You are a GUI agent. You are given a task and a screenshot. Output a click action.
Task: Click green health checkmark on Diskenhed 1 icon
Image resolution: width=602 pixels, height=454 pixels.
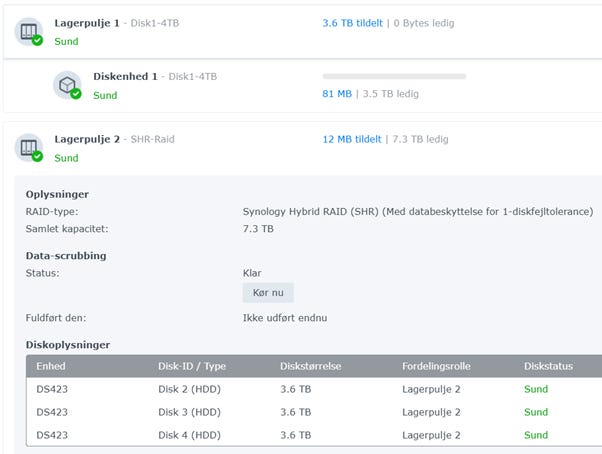coord(75,94)
